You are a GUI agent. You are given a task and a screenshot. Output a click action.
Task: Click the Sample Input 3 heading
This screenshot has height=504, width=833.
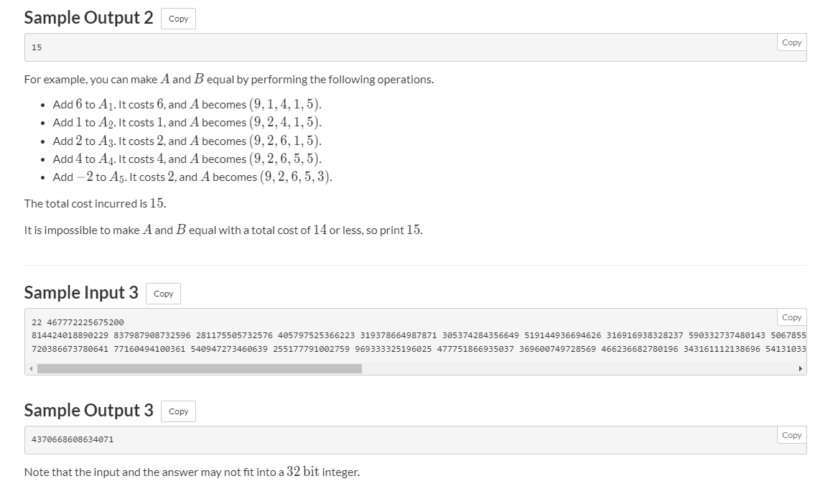coord(81,292)
